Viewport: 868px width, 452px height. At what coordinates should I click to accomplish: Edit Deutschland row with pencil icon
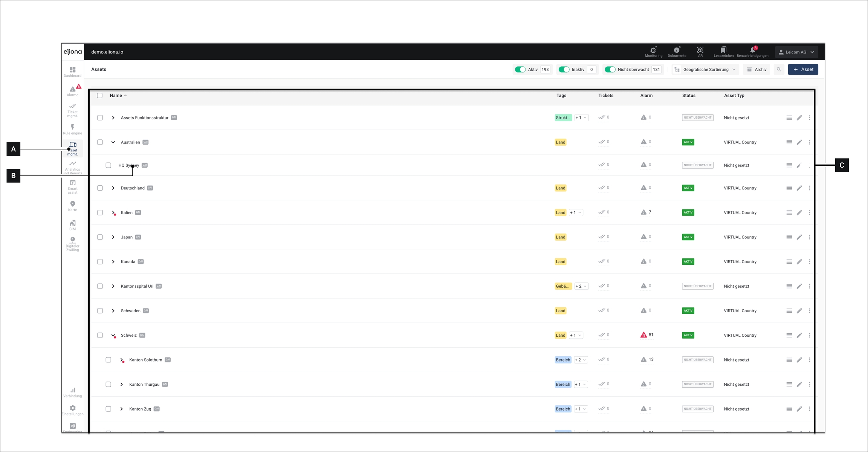click(799, 188)
